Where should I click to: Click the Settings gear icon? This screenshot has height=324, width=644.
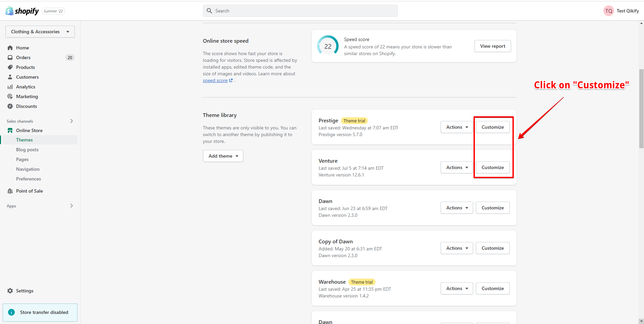point(10,291)
